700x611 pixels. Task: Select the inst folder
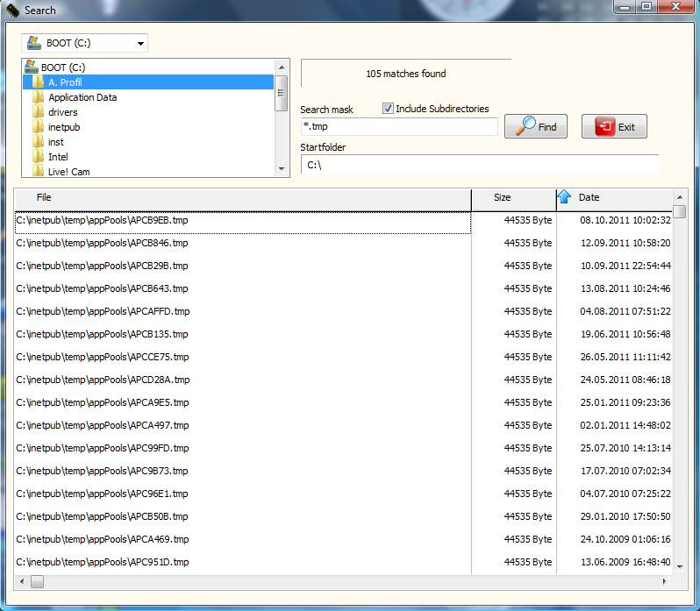point(56,142)
